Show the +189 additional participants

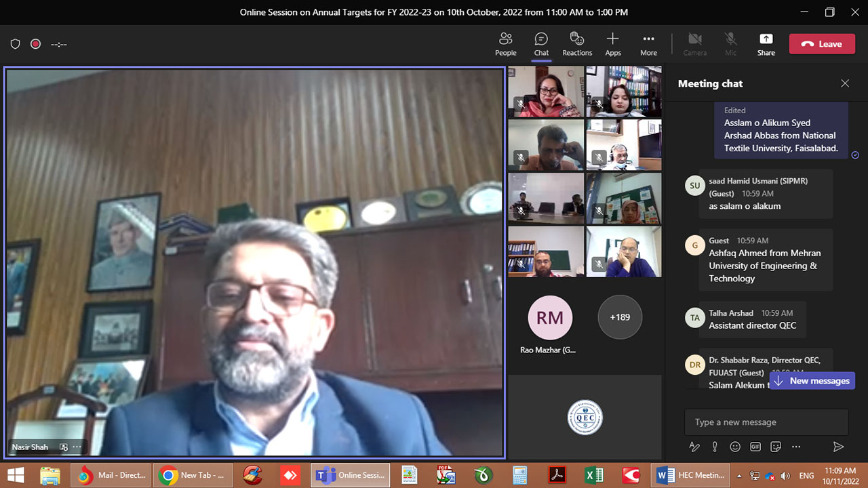pos(620,317)
